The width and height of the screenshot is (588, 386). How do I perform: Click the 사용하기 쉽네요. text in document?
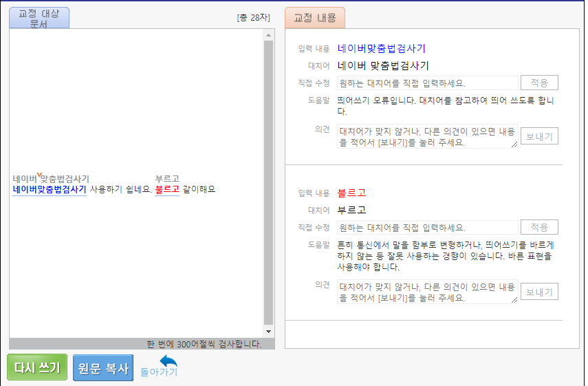[121, 189]
